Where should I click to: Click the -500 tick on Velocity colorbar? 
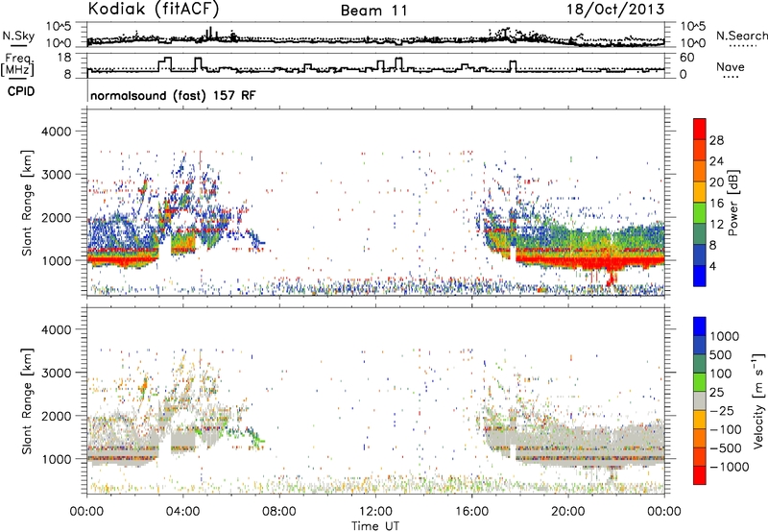[726, 448]
